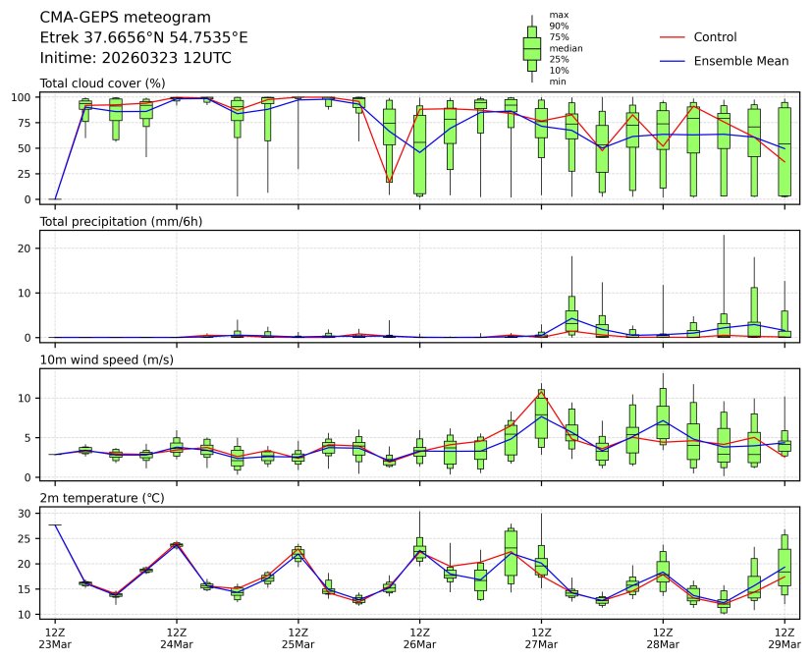Click the 12Z 27Mar time axis label
Screen dimensions: 812x661
[x=541, y=637]
